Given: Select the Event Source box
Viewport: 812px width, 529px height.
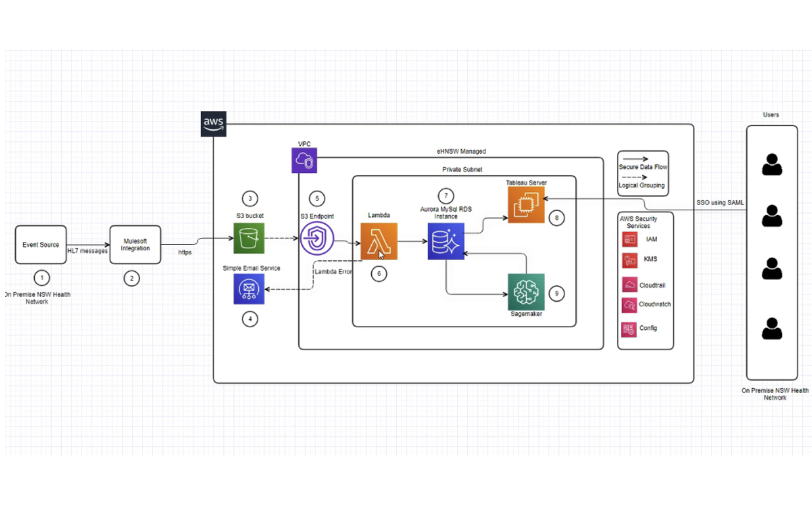Looking at the screenshot, I should [x=41, y=245].
